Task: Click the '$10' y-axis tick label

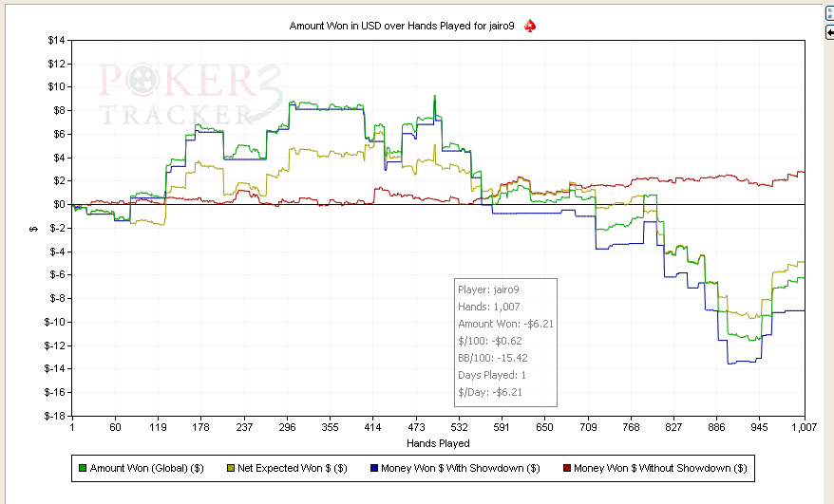Action: point(56,86)
